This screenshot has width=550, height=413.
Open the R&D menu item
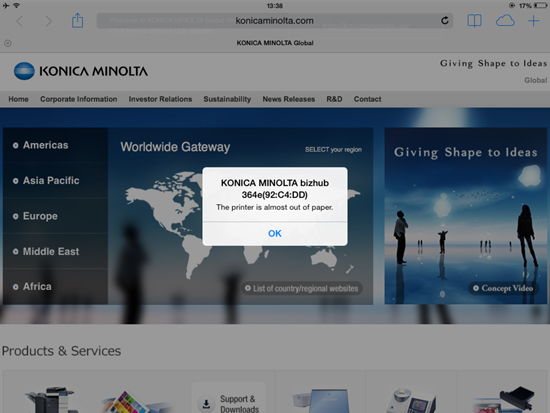pyautogui.click(x=334, y=99)
